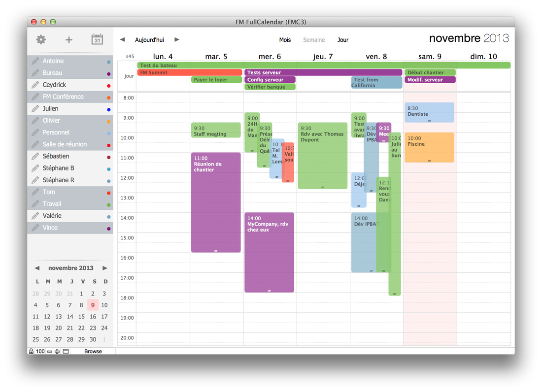Zoom in using the plus icon in status bar
542x392 pixels.
click(57, 351)
